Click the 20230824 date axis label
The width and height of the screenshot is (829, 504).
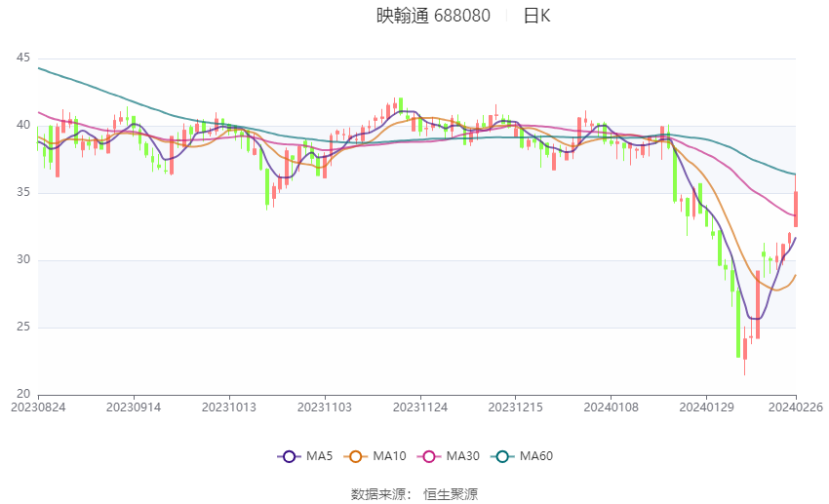coord(38,407)
